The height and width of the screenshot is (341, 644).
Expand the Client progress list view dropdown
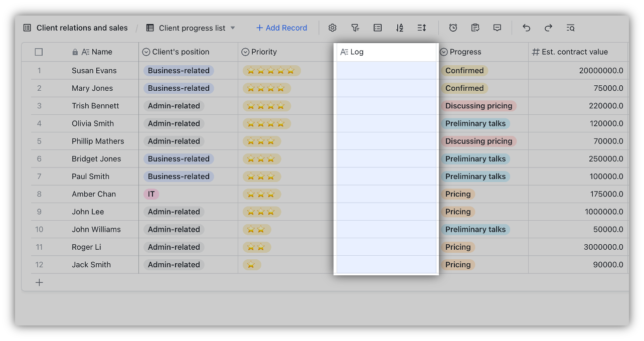click(x=233, y=28)
